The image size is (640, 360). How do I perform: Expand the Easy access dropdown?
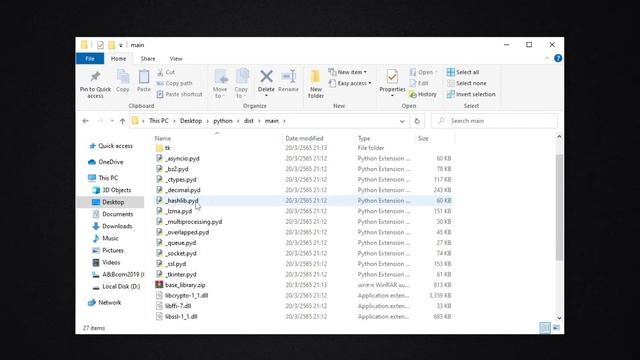(350, 83)
